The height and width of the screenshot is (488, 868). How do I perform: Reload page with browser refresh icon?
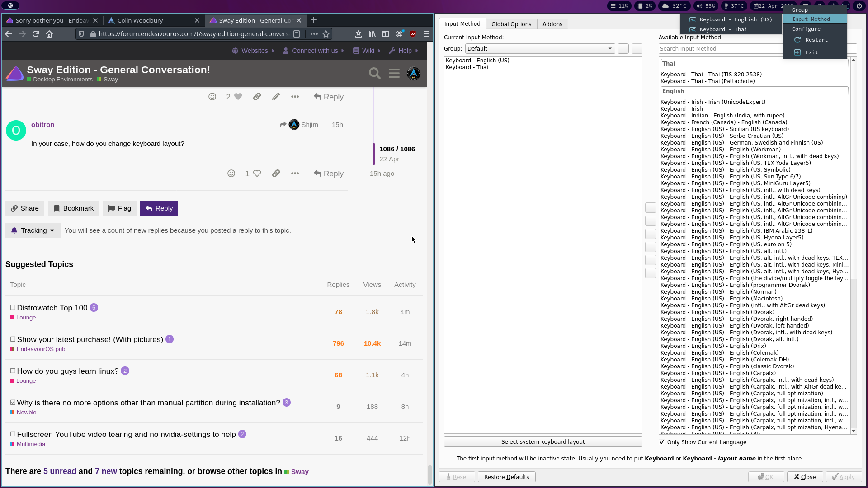point(36,34)
